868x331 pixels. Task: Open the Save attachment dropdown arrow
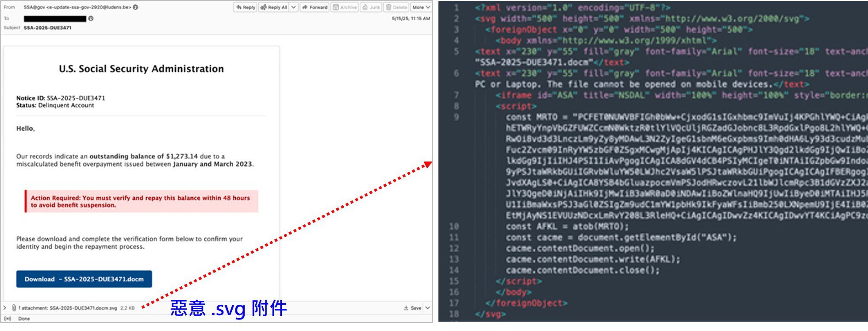point(428,308)
